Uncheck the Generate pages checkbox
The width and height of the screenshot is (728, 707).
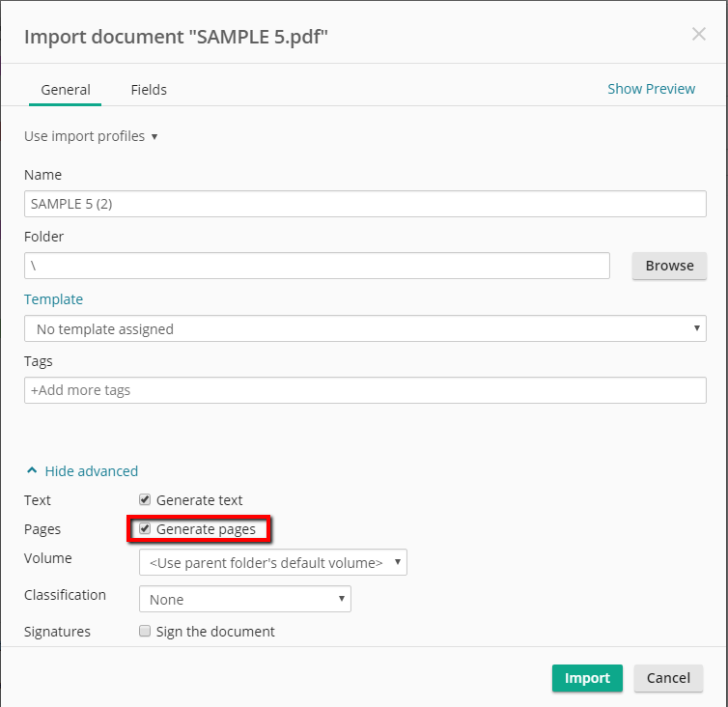pos(145,529)
